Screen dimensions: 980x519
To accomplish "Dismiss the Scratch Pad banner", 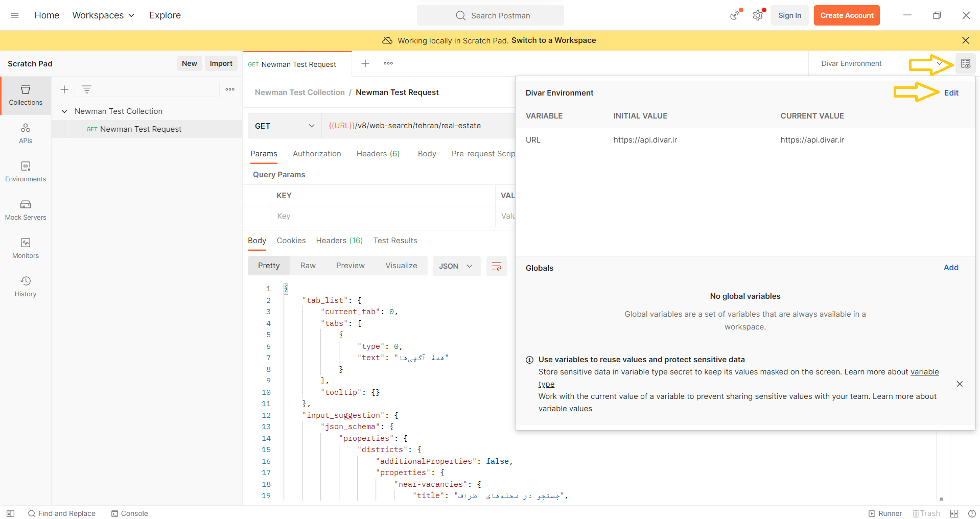I will (965, 40).
